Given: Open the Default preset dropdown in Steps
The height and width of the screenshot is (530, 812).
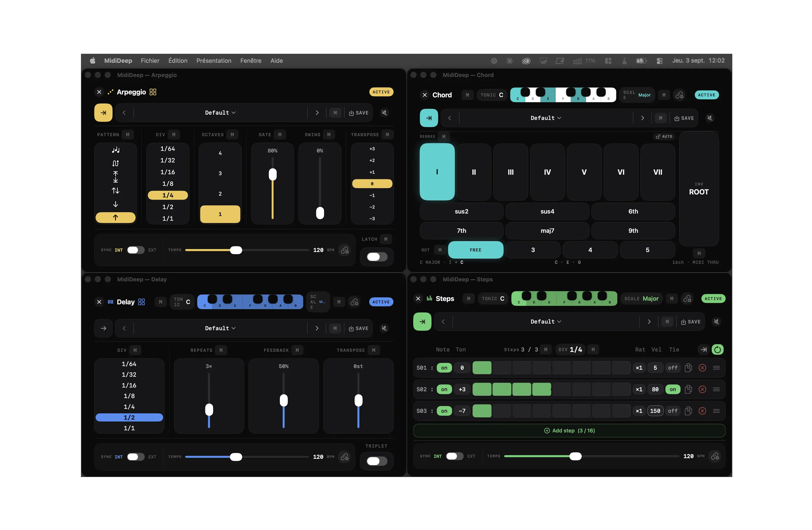Looking at the screenshot, I should tap(546, 322).
